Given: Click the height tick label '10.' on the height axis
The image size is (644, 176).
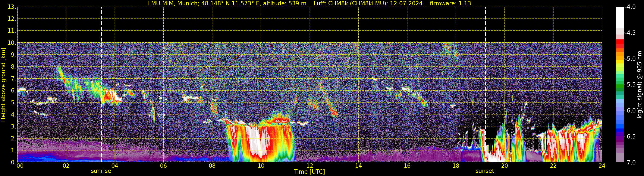Looking at the screenshot, I should pos(12,43).
